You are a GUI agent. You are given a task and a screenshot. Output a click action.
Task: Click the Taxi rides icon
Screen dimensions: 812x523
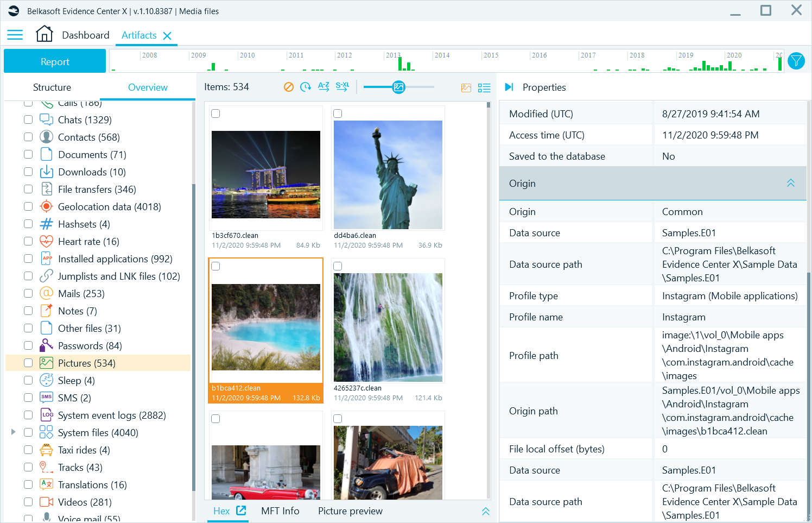tap(46, 450)
